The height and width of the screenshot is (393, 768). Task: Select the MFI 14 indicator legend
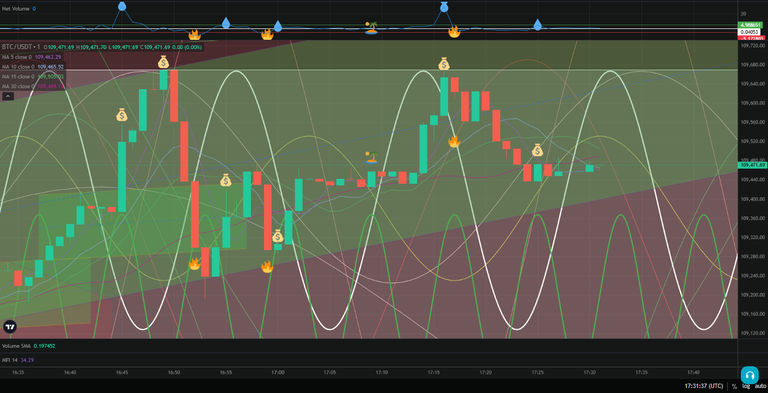click(x=10, y=360)
